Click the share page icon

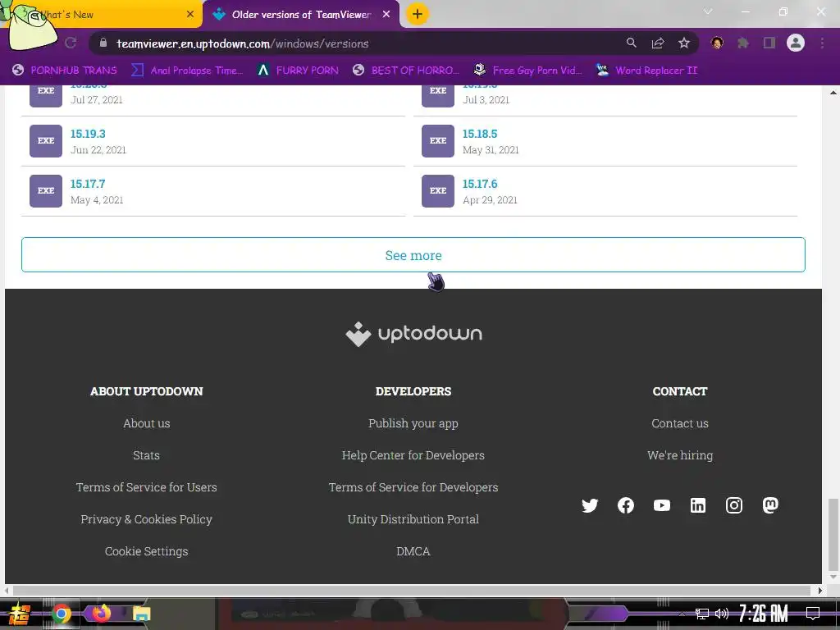[x=658, y=43]
